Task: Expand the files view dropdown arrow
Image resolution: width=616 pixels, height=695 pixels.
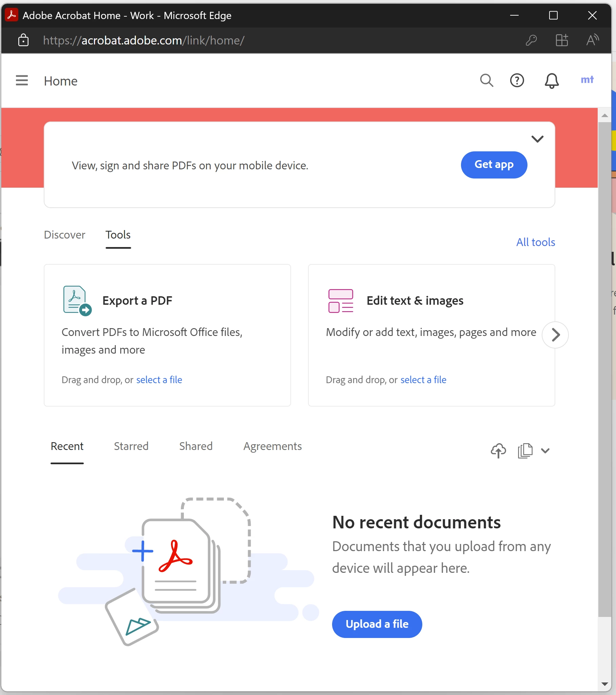Action: 545,451
